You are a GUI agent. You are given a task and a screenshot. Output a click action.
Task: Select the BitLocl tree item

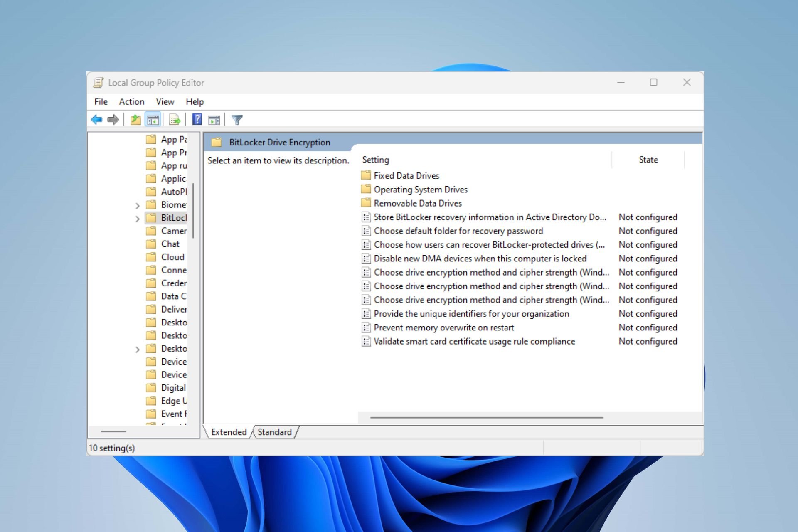coord(174,218)
